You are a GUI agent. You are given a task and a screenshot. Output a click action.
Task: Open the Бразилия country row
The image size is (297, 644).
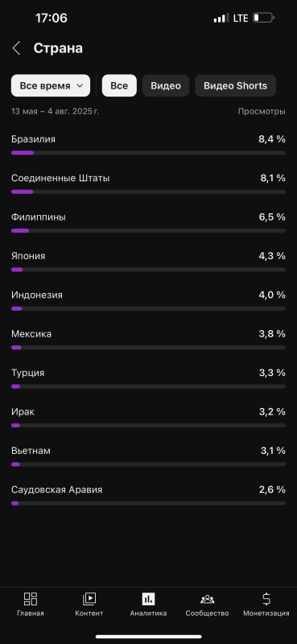[148, 145]
